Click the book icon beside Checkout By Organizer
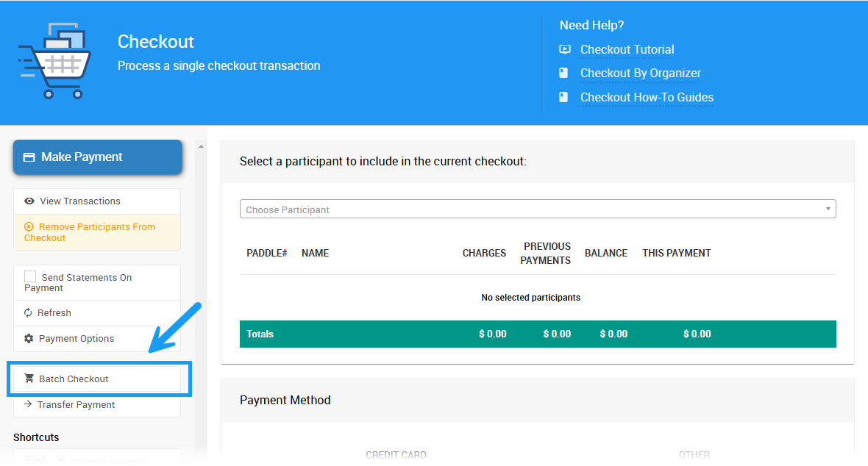 click(x=564, y=73)
